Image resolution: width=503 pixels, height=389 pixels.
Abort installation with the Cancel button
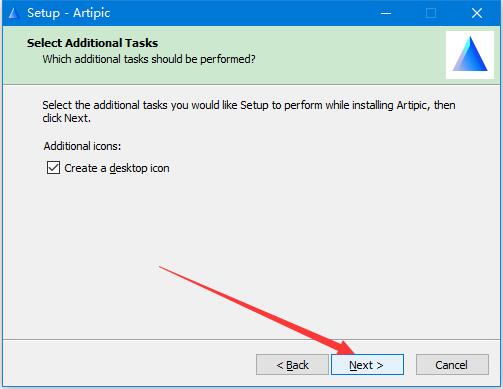pyautogui.click(x=452, y=365)
